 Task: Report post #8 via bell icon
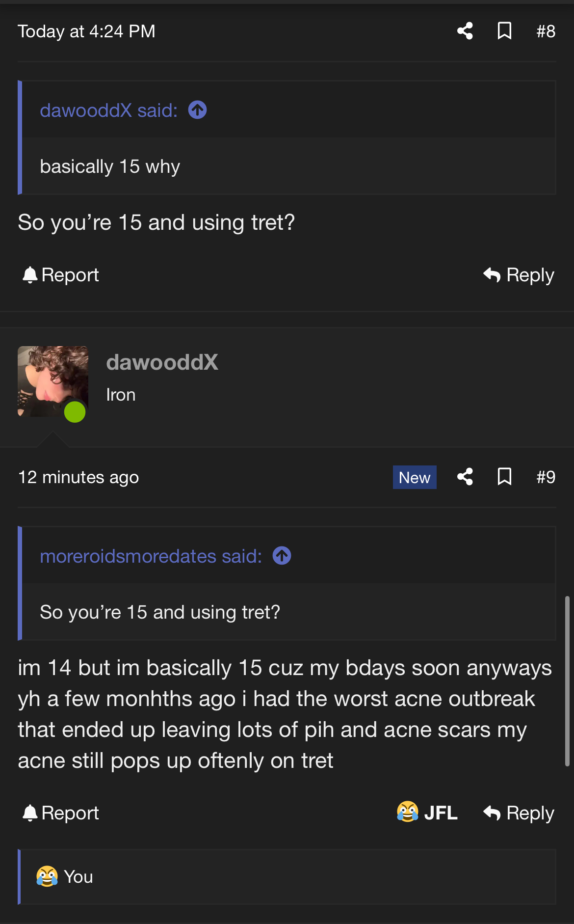point(30,275)
